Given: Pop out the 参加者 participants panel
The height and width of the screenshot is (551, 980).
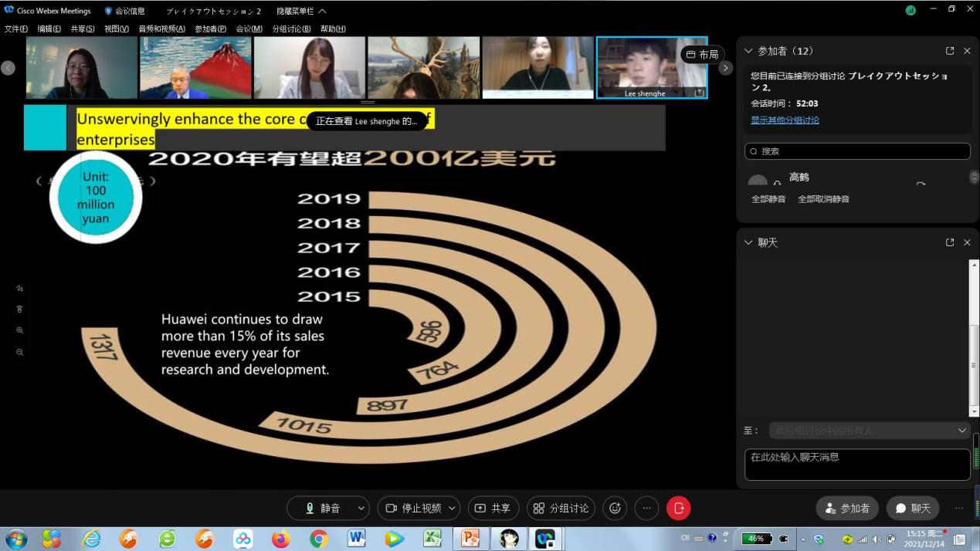Looking at the screenshot, I should tap(950, 51).
